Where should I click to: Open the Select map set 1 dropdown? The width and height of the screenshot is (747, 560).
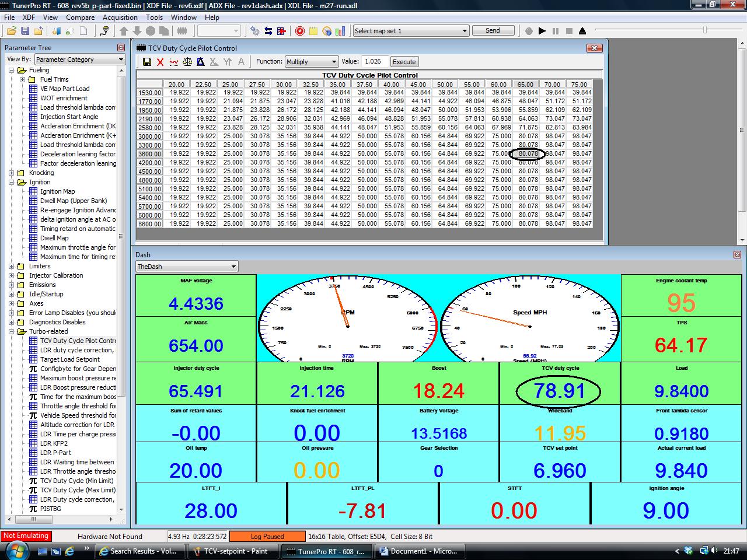[411, 31]
